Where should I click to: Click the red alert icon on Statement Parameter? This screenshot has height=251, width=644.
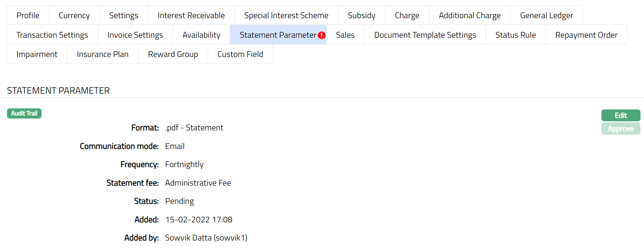point(321,35)
